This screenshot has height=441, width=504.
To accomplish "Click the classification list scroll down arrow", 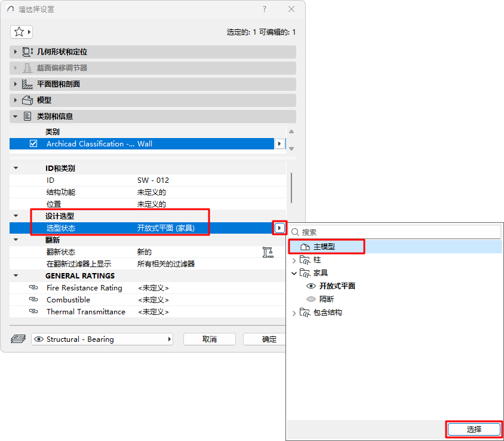I will 291,149.
